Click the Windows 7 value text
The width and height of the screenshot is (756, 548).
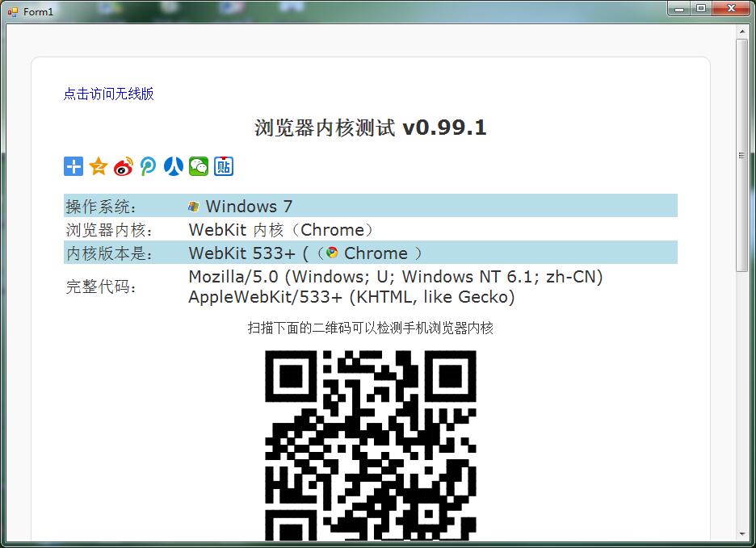coord(249,207)
